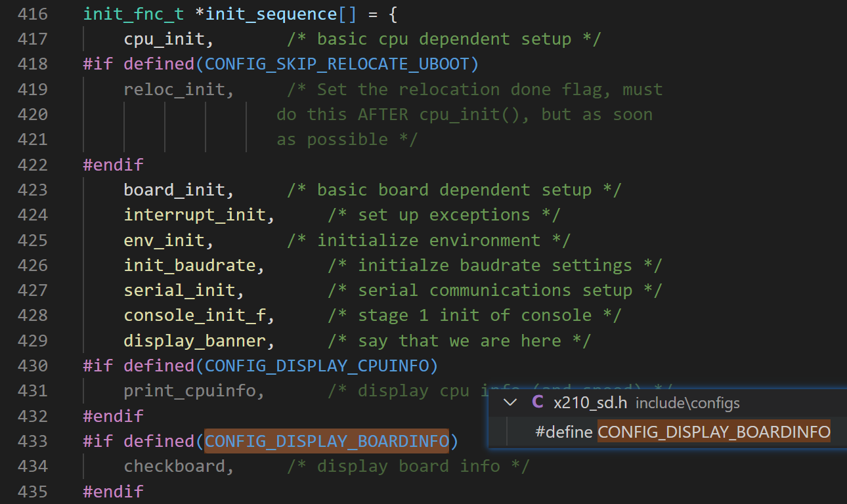Click line number 423
Screen dimensions: 847x504
click(x=32, y=190)
